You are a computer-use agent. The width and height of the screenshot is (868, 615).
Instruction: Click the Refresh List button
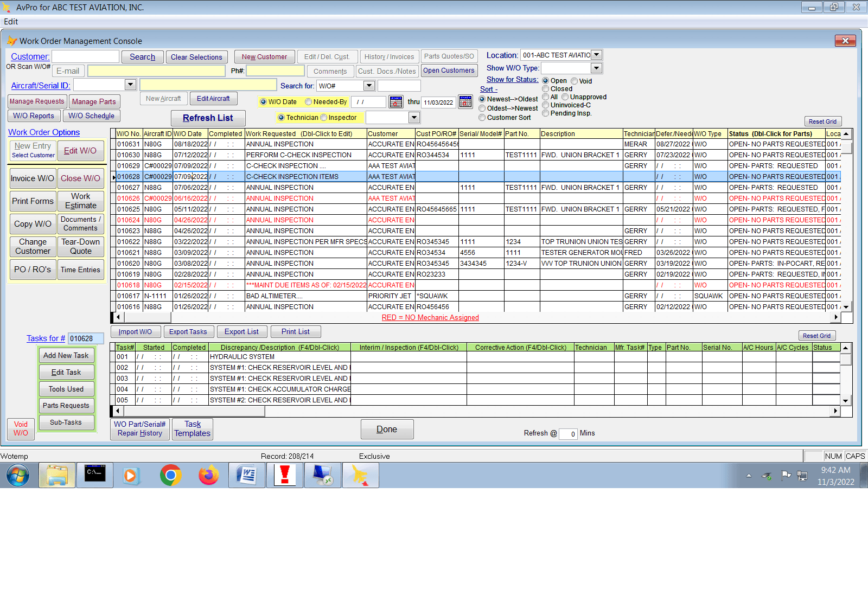click(x=208, y=118)
